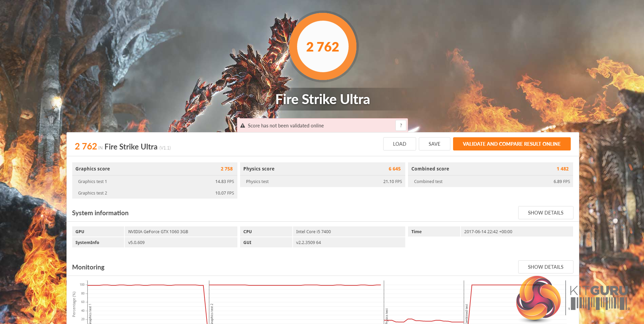Select CPU name Intel Core i5 7400

pos(313,232)
